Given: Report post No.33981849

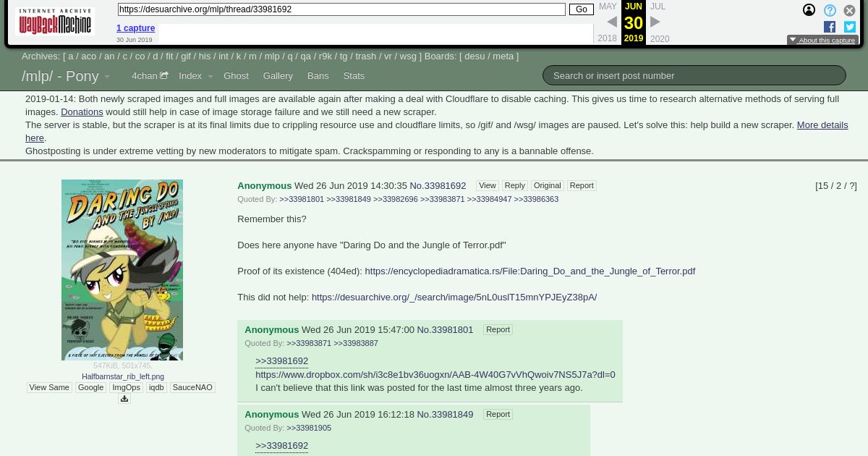Looking at the screenshot, I should [x=498, y=414].
